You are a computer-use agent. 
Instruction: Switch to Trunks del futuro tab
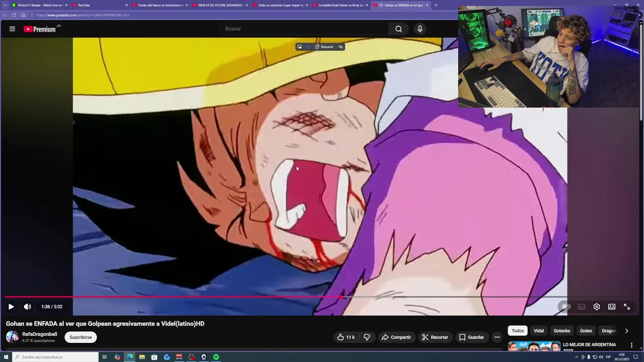160,5
